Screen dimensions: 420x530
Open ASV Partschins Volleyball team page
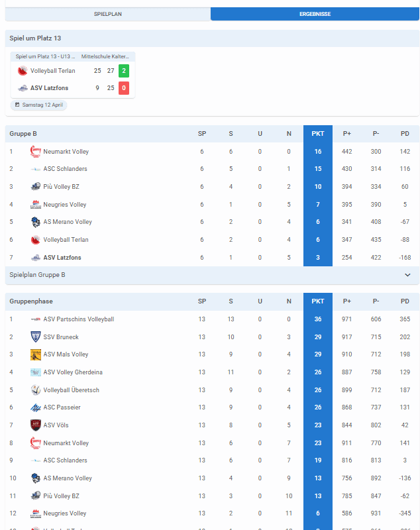(78, 319)
